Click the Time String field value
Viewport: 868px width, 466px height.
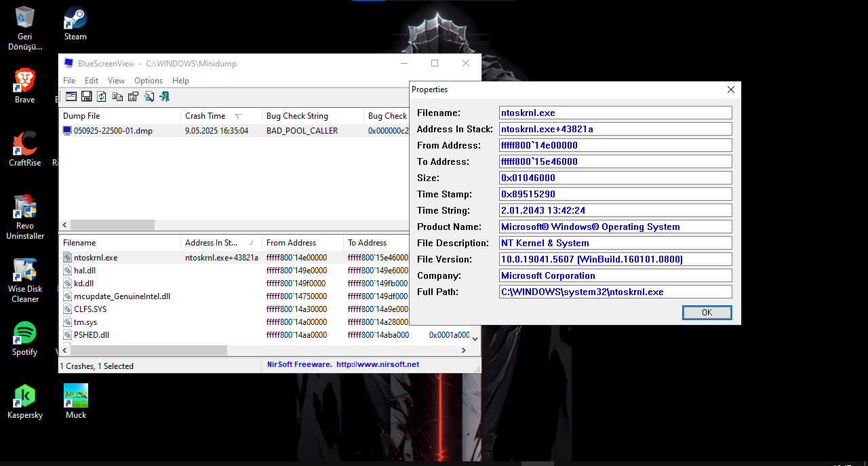[x=616, y=210]
